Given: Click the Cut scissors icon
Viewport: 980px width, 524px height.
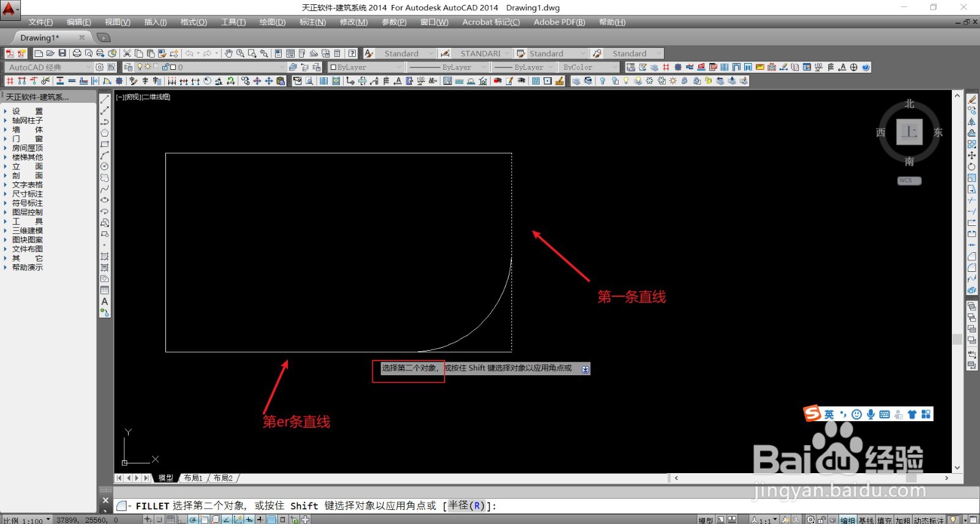Looking at the screenshot, I should [127, 54].
